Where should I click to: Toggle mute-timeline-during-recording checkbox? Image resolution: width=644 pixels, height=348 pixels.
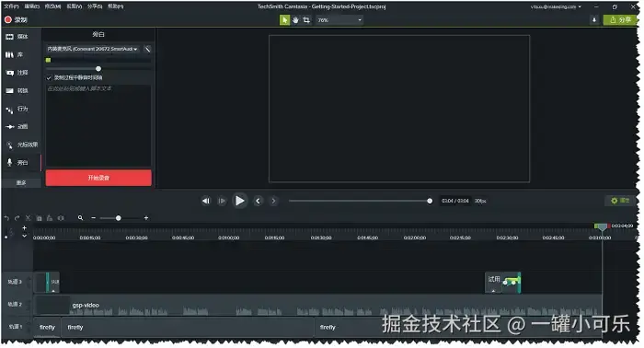coord(49,77)
